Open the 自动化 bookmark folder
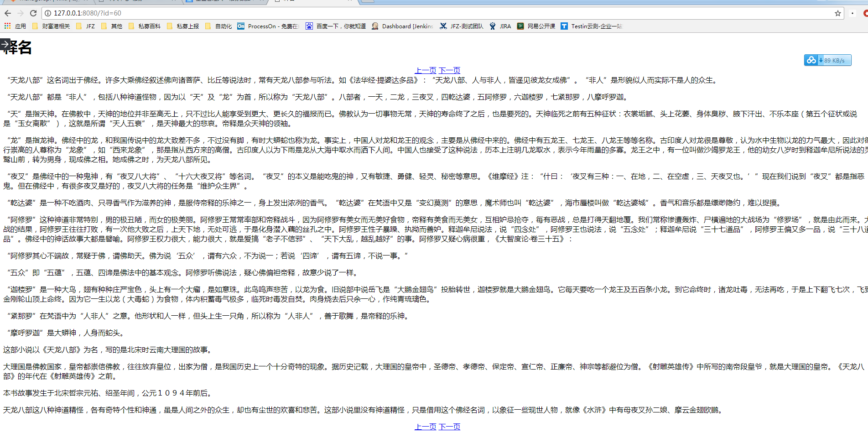Viewport: 868px width, 438px height. click(218, 26)
